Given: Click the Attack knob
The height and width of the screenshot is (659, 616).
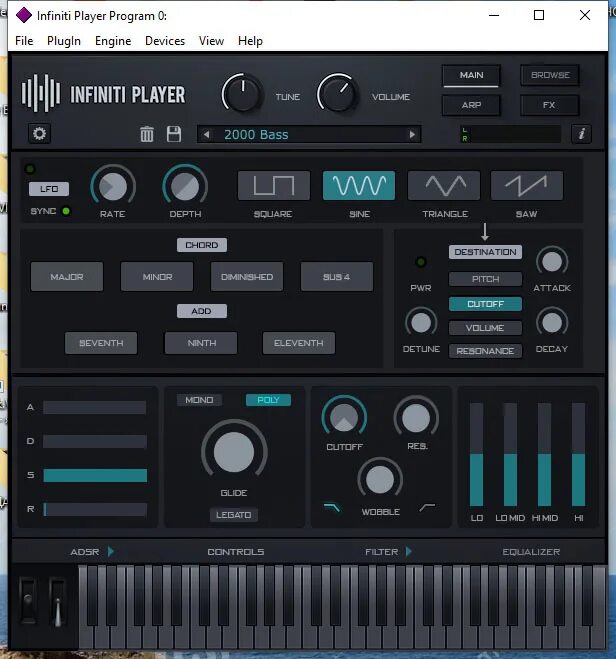Looking at the screenshot, I should pos(552,262).
